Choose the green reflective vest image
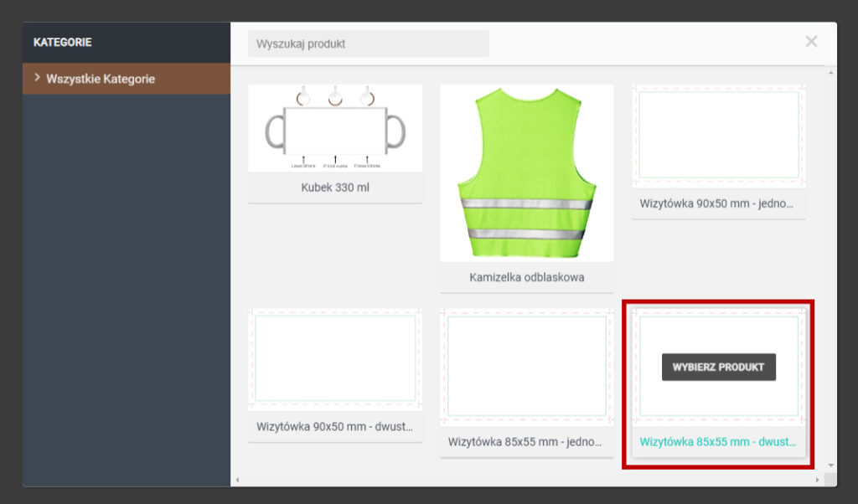The height and width of the screenshot is (504, 858). click(x=526, y=173)
